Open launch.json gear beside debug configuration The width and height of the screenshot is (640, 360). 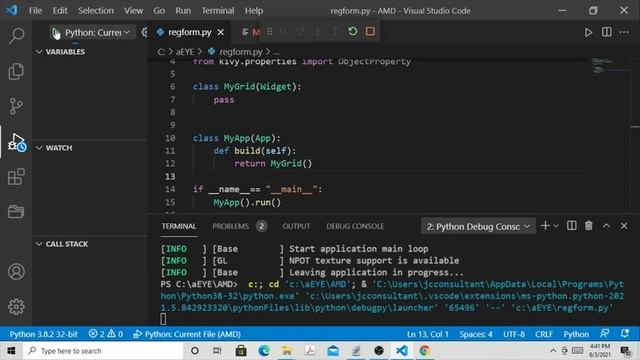pos(144,32)
